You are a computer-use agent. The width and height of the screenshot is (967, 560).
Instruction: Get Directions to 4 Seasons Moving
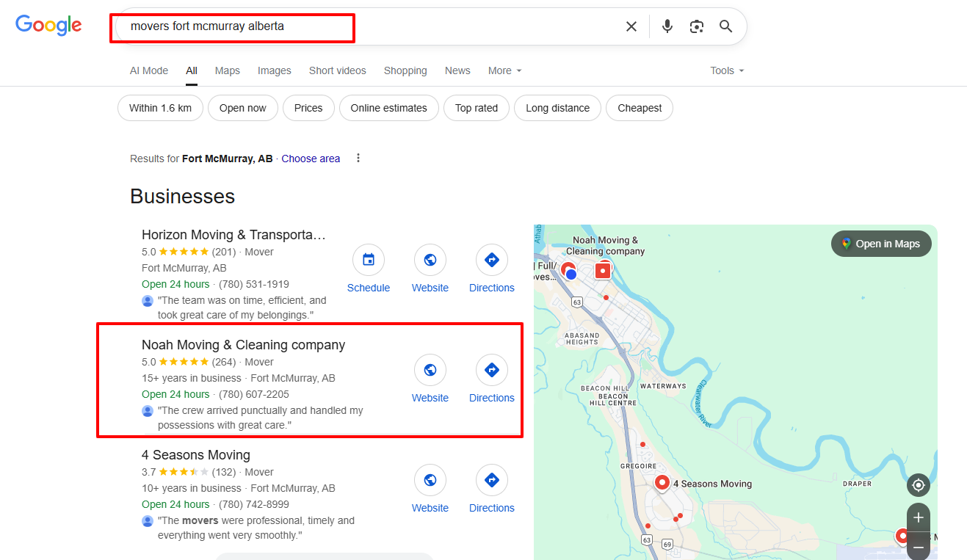click(492, 480)
